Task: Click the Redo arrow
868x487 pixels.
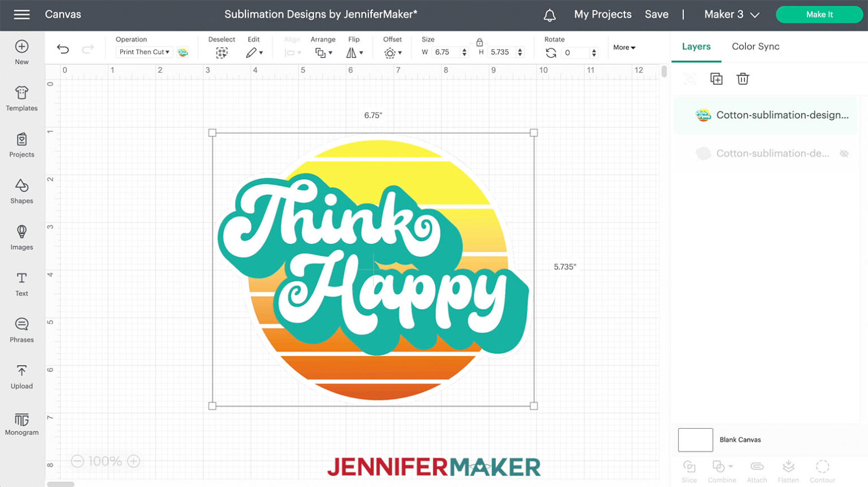Action: click(x=88, y=49)
